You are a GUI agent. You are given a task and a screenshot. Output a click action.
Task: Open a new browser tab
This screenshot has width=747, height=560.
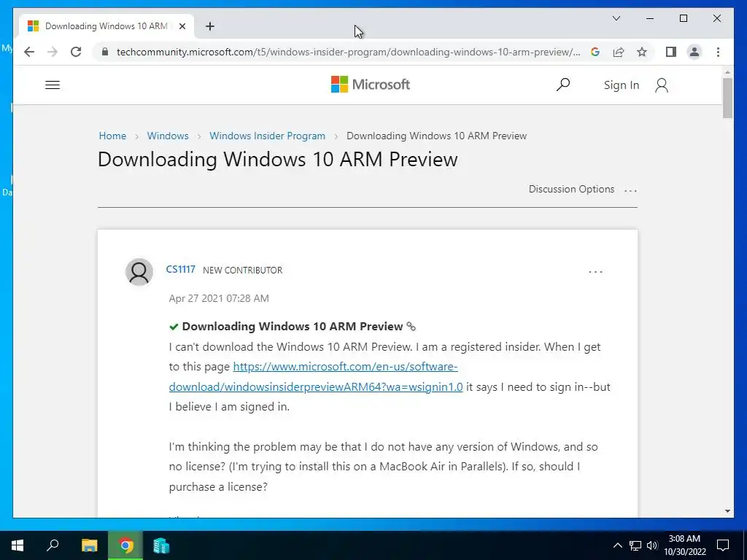pyautogui.click(x=210, y=26)
